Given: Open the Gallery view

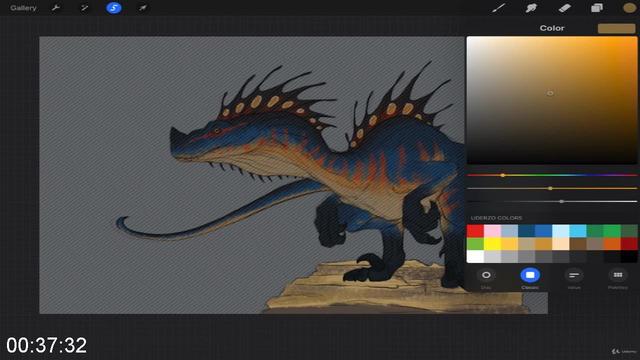Looking at the screenshot, I should tap(23, 8).
